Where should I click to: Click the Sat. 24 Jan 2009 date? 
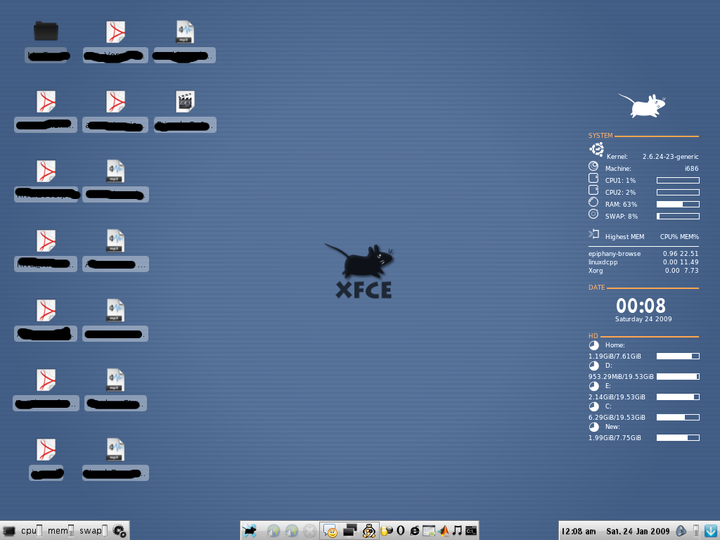(x=638, y=531)
